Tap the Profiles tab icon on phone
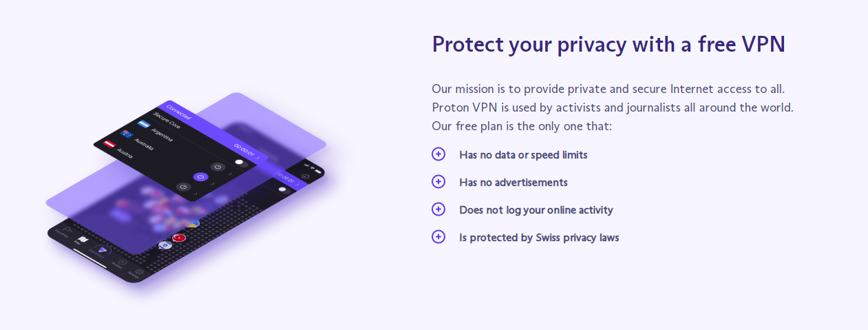Viewport: 868px width, 330px height. 121,262
